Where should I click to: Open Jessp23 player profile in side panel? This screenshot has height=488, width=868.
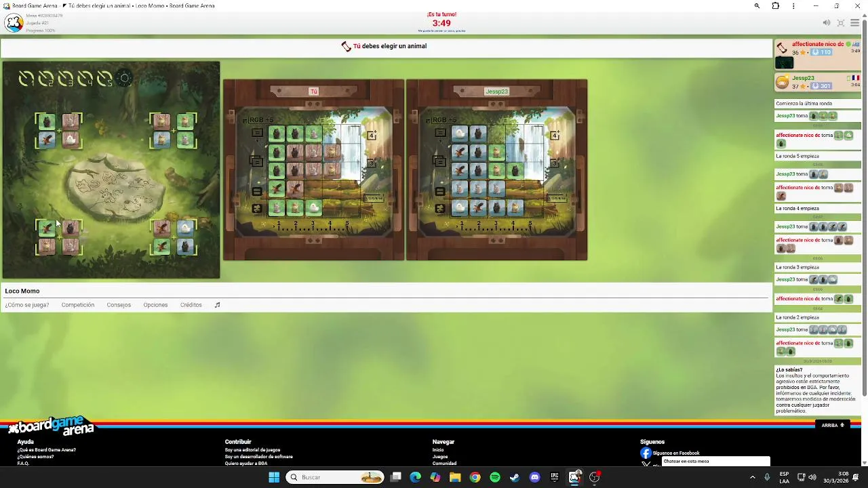click(x=803, y=78)
